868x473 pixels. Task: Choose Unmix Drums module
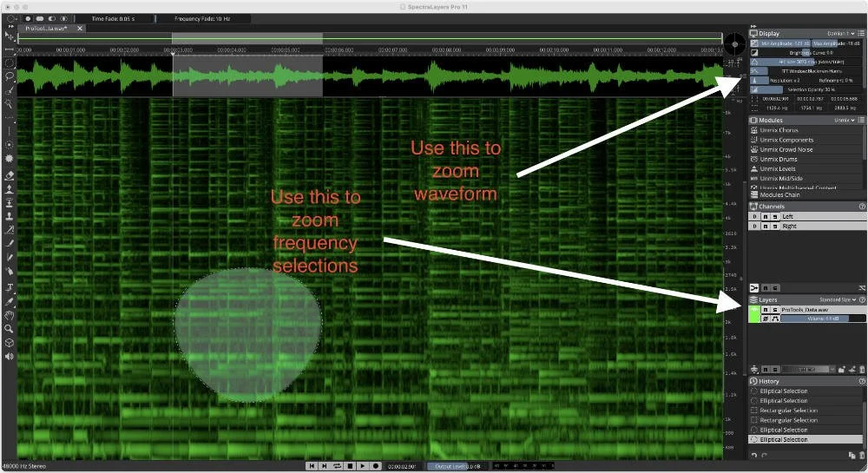point(779,160)
